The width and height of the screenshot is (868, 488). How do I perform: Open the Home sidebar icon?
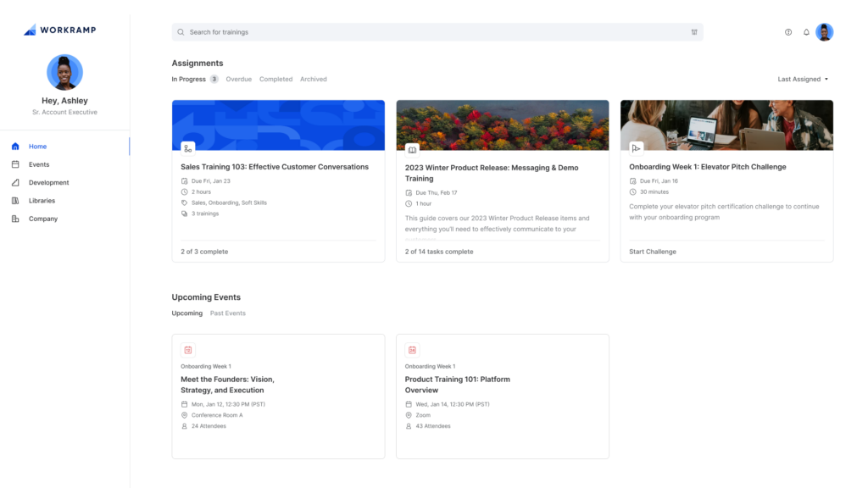point(15,146)
